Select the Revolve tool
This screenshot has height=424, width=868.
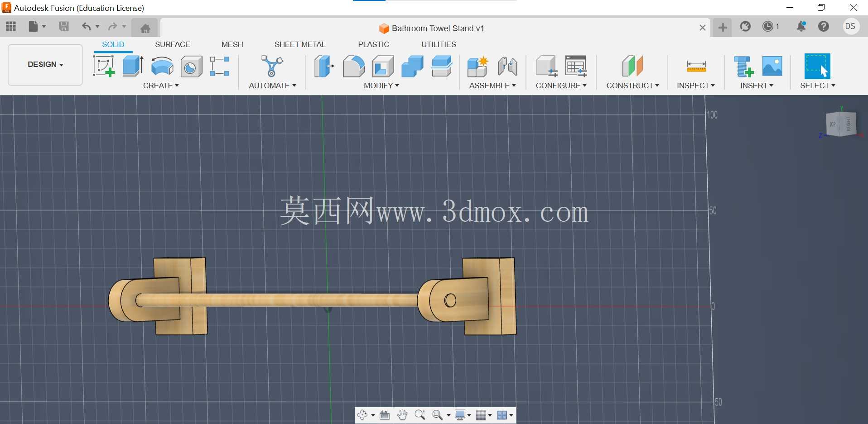pyautogui.click(x=162, y=66)
